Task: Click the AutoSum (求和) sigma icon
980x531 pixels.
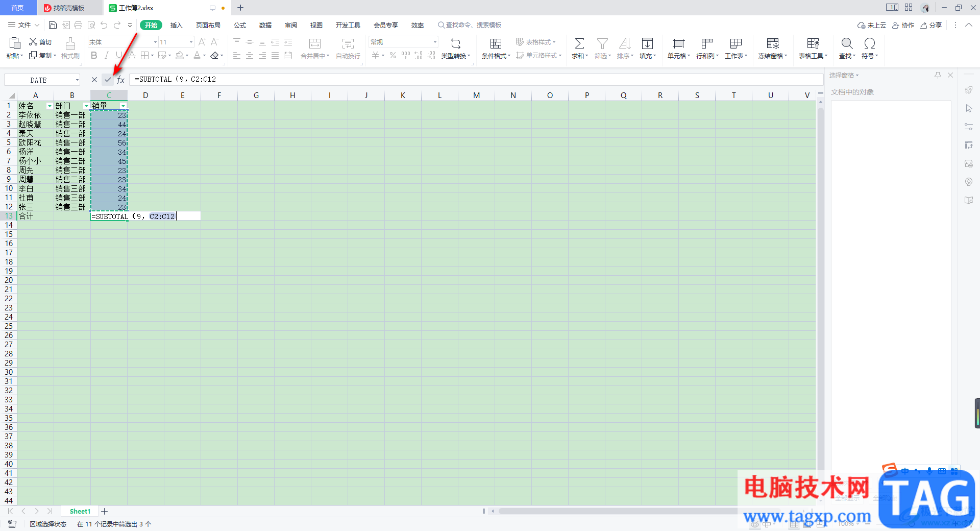Action: [x=579, y=43]
